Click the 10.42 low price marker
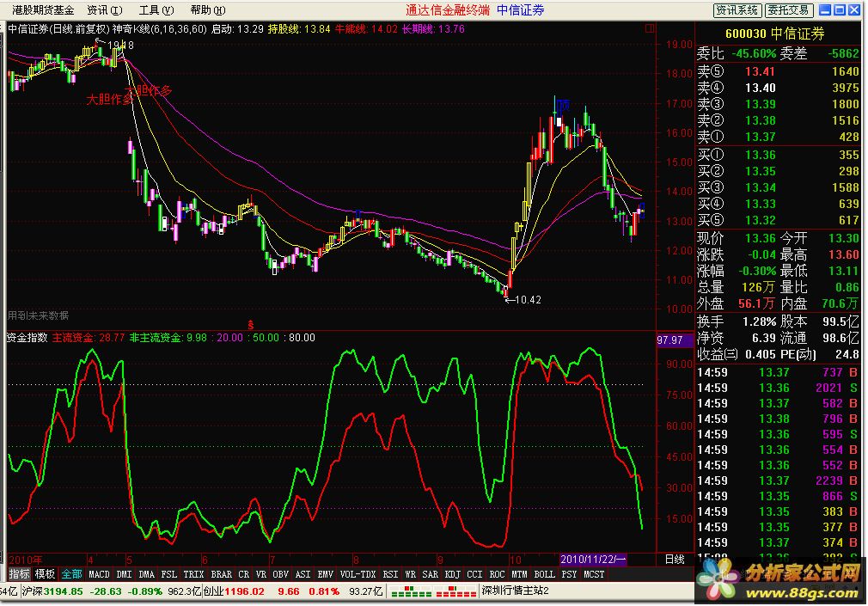The image size is (868, 606). [523, 300]
